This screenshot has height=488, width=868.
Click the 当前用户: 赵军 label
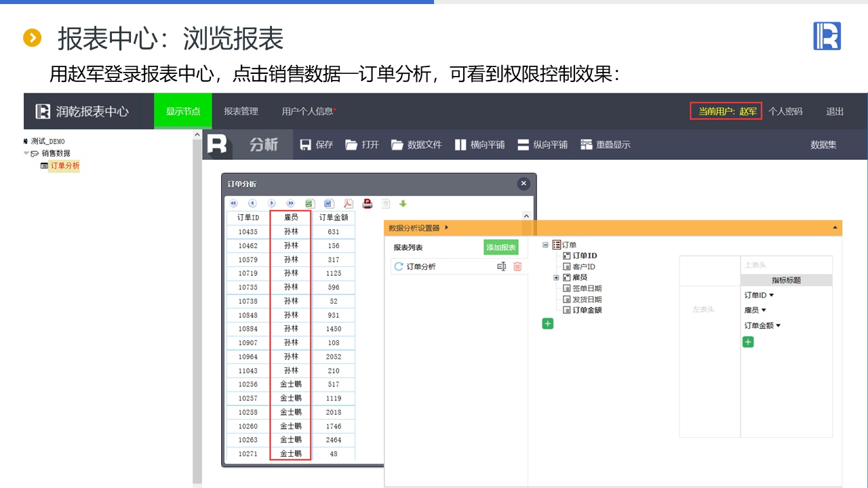(x=726, y=111)
